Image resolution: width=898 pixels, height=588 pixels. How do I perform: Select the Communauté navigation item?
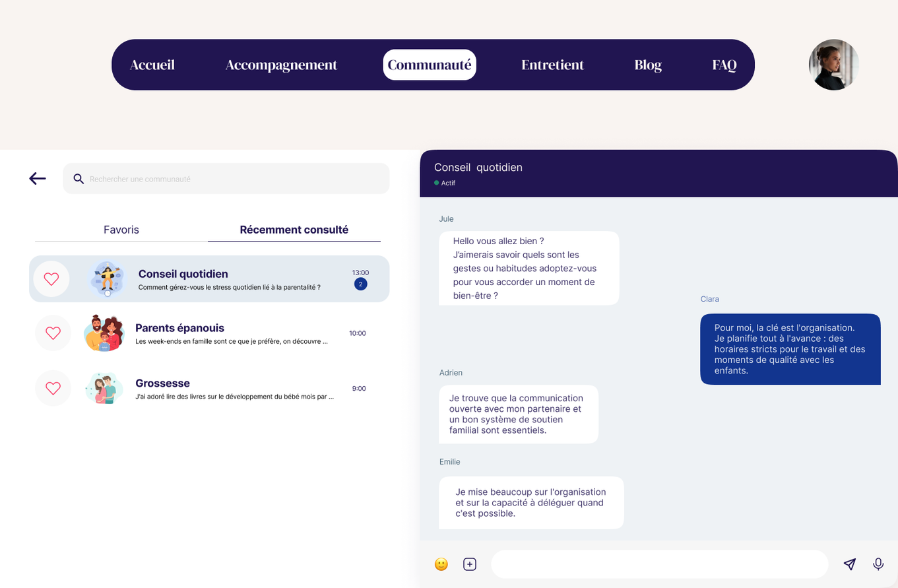(430, 65)
